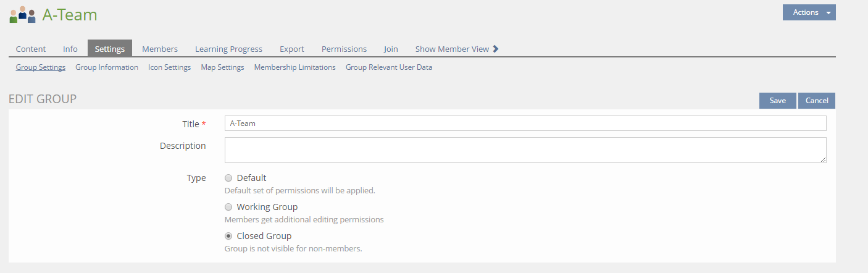
Task: Click the Show Member View chevron arrow
Action: tap(496, 49)
